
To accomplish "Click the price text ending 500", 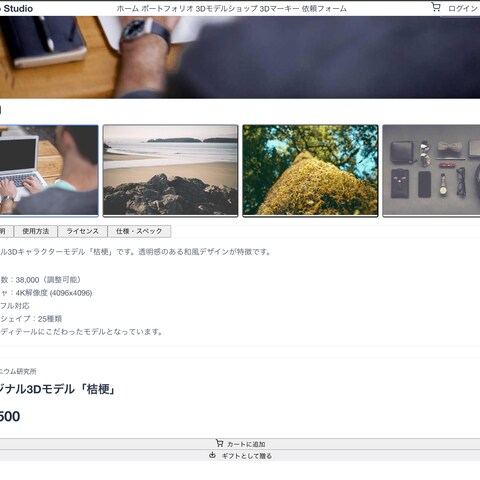I will 10,416.
